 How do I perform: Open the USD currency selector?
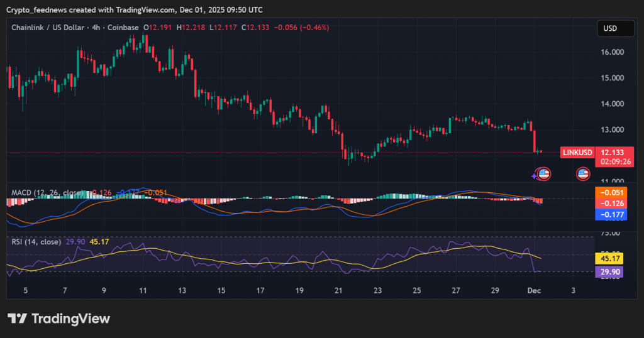615,28
